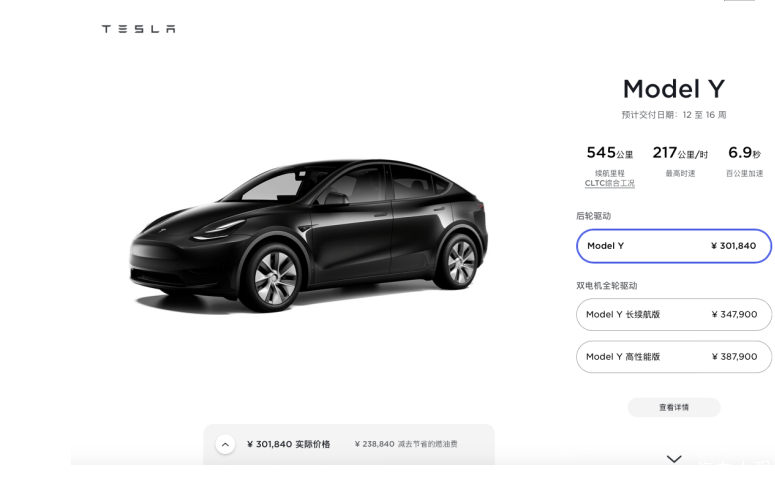
Task: Switch to ¥301,840 实际价格 view
Action: pos(288,444)
